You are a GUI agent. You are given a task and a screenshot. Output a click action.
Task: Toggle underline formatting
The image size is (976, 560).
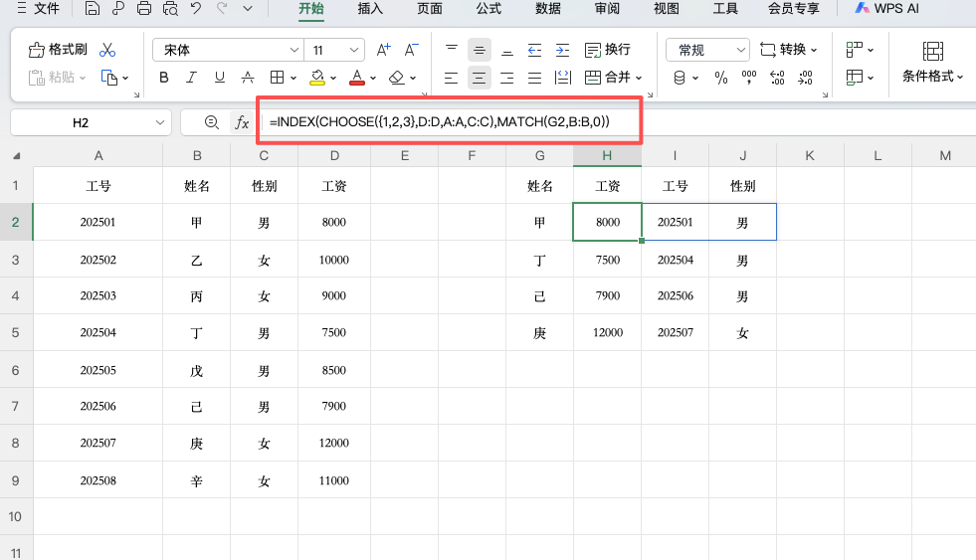tap(220, 78)
